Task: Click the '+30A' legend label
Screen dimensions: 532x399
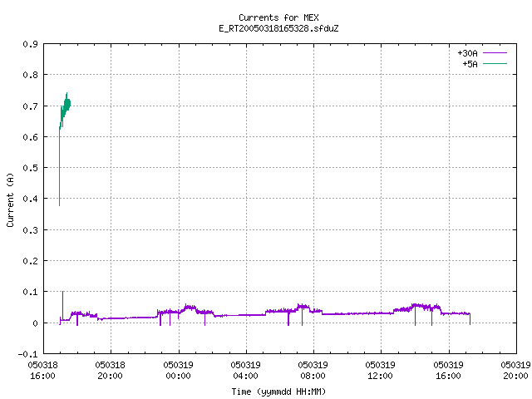Action: tap(467, 53)
